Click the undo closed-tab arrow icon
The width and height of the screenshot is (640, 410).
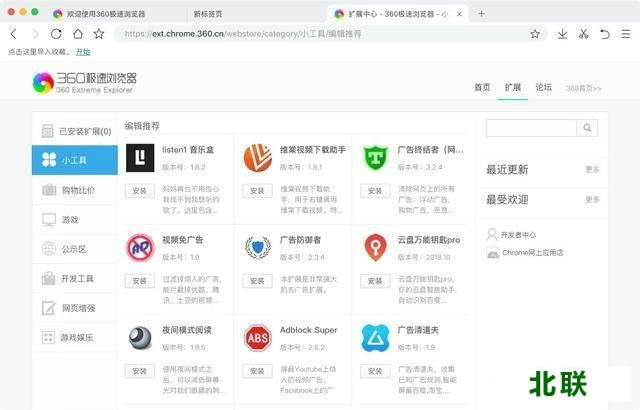point(605,34)
